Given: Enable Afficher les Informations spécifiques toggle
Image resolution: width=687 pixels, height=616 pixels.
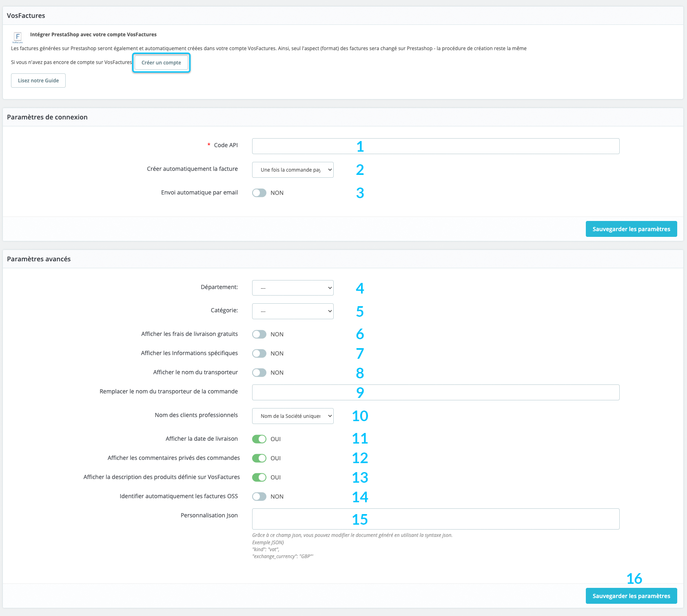Looking at the screenshot, I should 259,353.
